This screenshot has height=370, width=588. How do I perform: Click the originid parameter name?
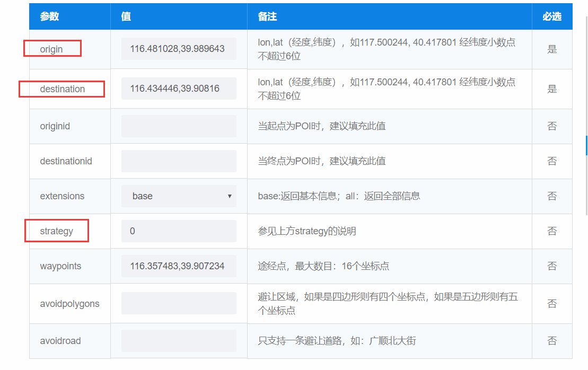(55, 126)
